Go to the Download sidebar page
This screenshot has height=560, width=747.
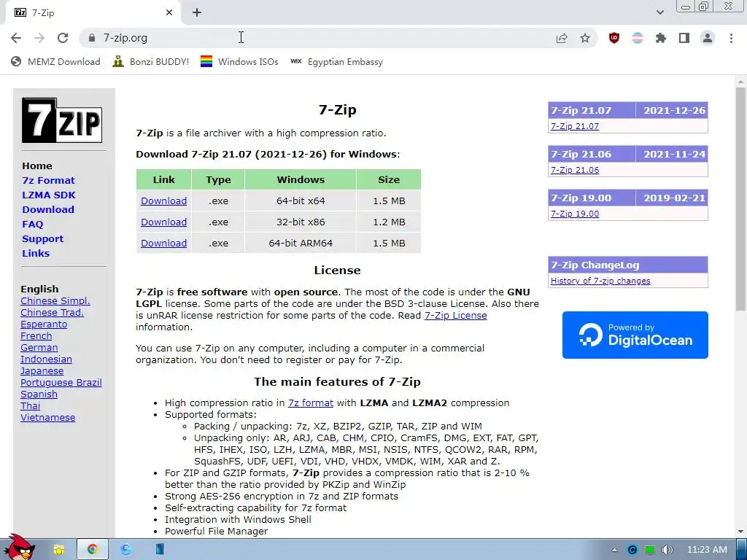tap(48, 209)
